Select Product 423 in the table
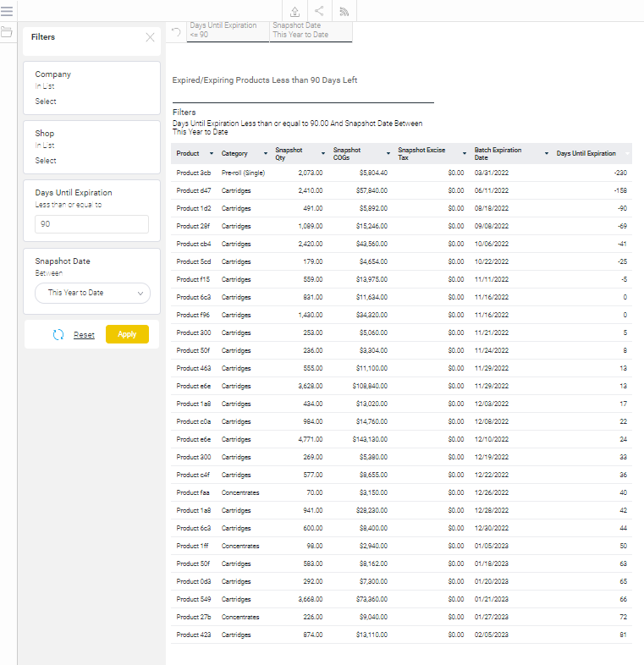The width and height of the screenshot is (644, 665). 194,635
